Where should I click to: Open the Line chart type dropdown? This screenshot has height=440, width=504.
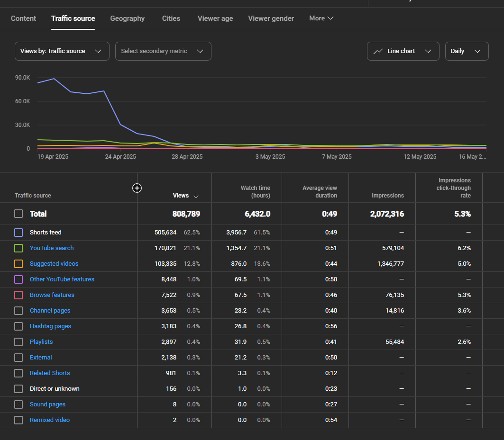[403, 51]
